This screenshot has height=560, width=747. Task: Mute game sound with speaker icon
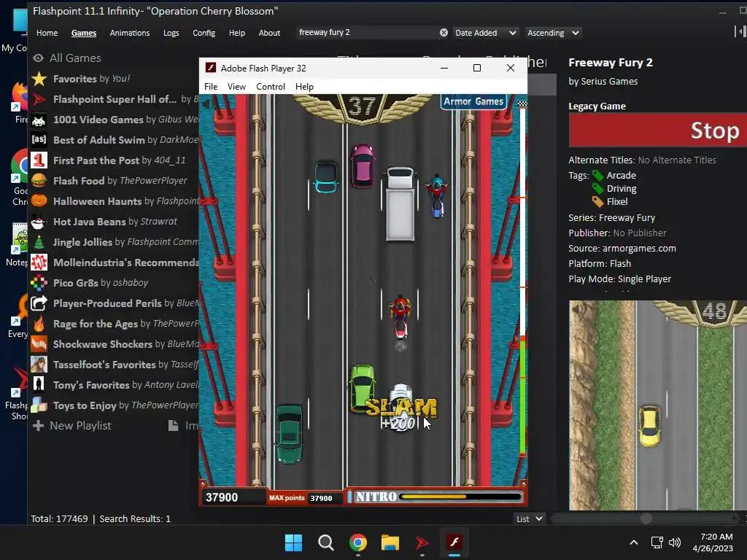[206, 104]
